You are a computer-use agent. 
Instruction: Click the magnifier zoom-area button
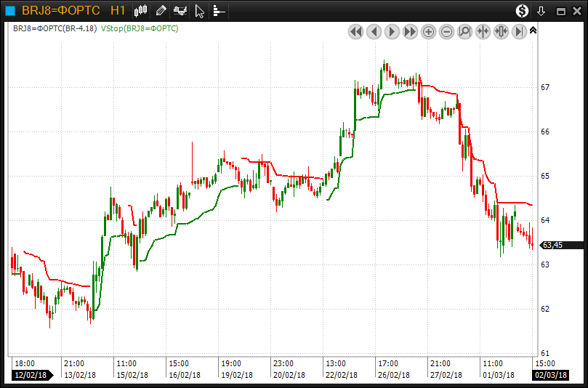[x=464, y=31]
